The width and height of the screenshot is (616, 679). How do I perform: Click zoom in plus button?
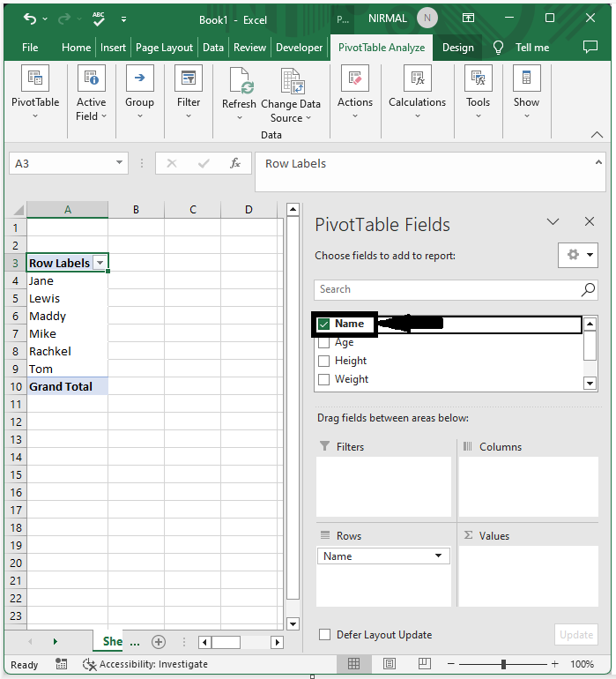[x=555, y=663]
